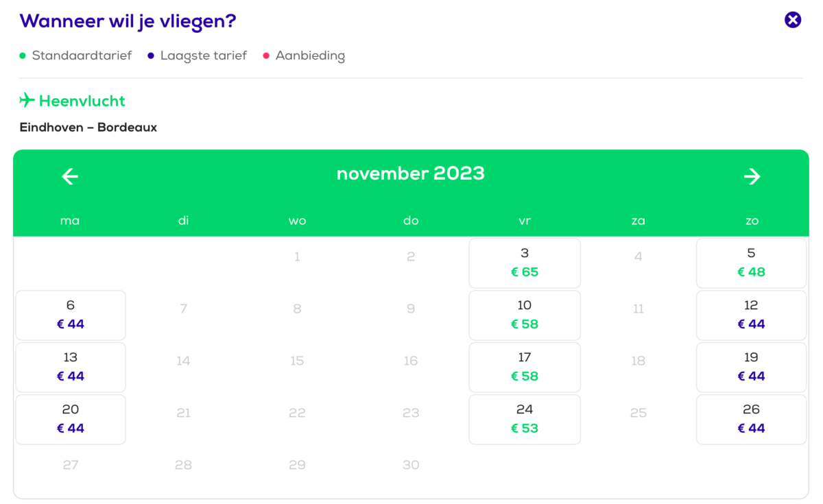Click the pink Aanbieding legend dot
823x504 pixels.
(x=266, y=56)
